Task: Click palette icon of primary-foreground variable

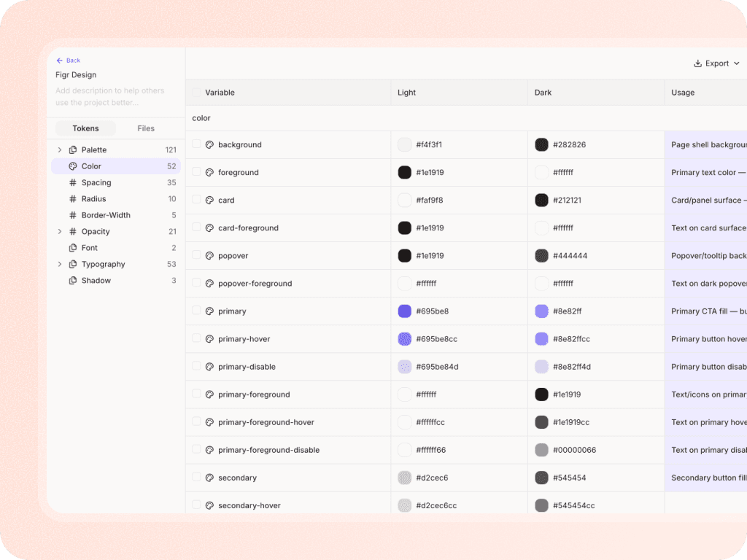Action: click(x=209, y=394)
